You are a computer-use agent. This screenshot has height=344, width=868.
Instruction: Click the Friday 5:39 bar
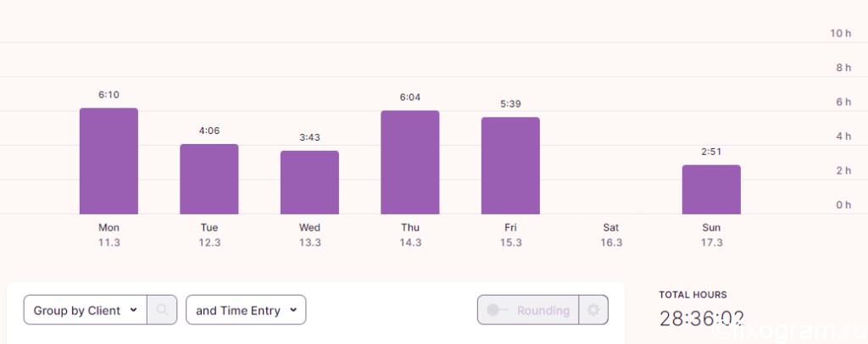tap(510, 165)
